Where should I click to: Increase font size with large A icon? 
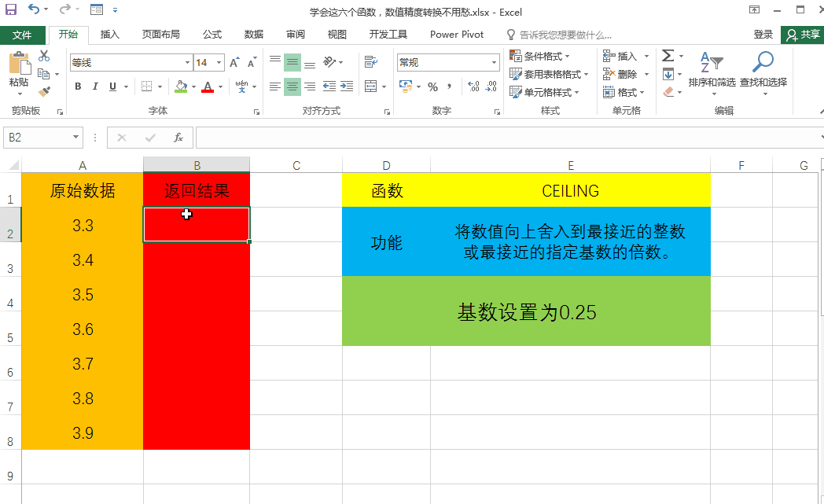234,63
